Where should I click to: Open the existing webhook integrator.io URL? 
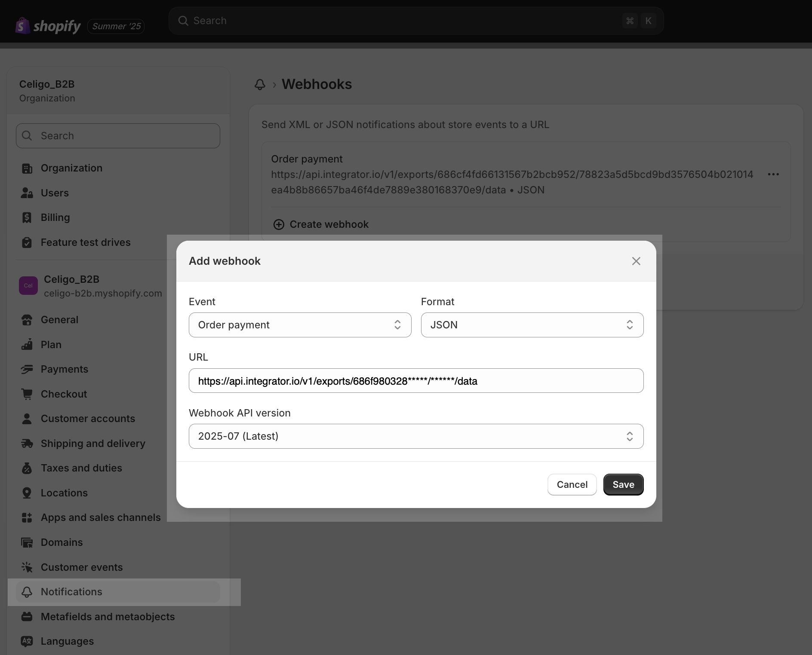click(x=512, y=182)
